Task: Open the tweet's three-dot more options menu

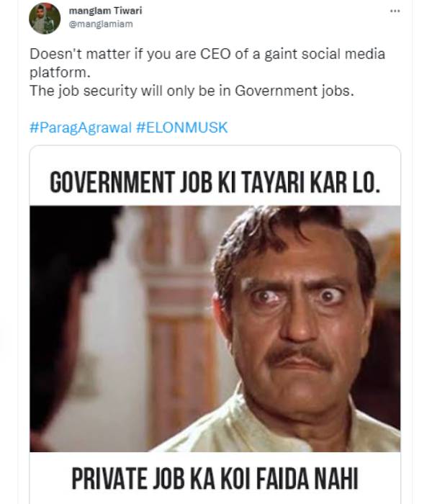Action: 395,11
